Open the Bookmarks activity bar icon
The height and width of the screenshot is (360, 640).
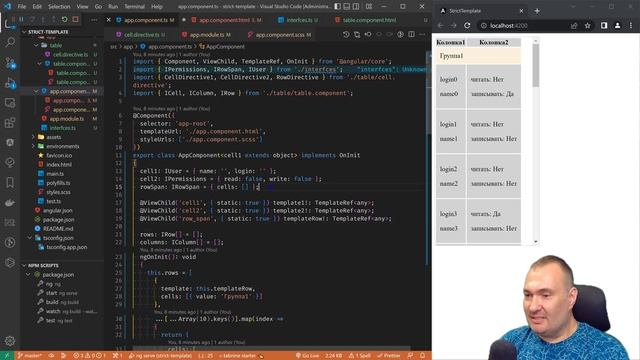point(10,182)
